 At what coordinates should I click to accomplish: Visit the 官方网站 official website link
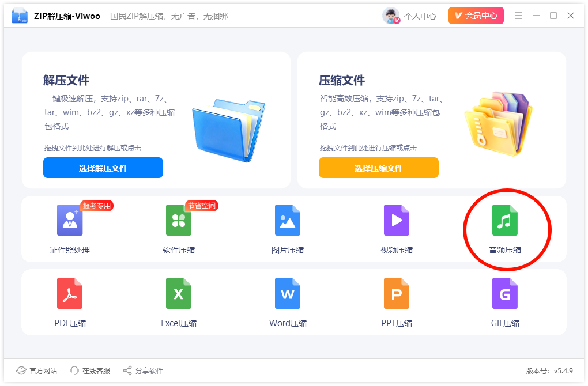point(36,370)
